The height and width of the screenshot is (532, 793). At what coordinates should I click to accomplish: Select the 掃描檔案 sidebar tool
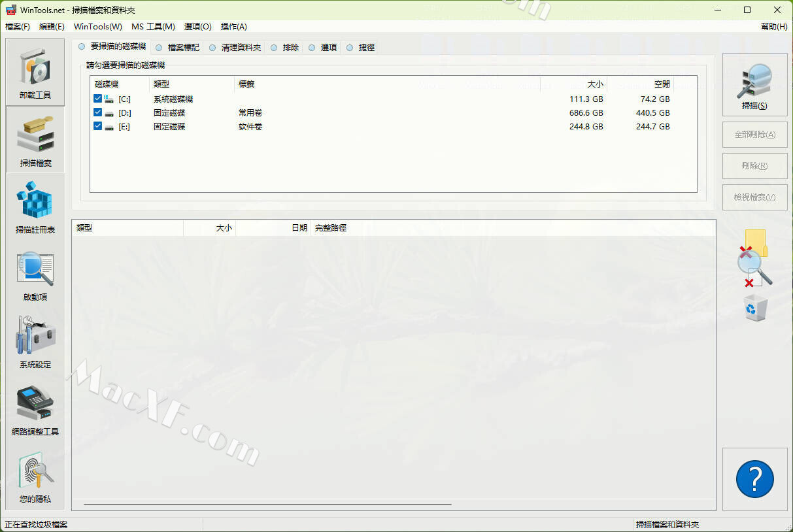(x=35, y=140)
